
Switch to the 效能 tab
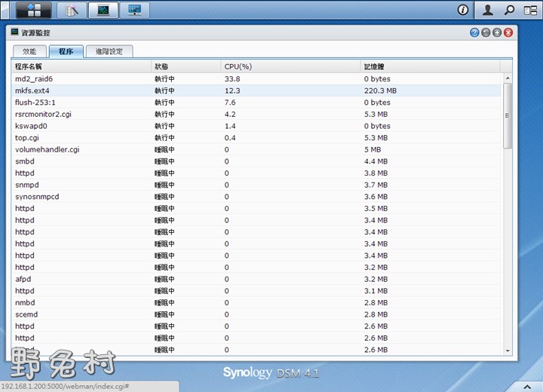(x=29, y=51)
